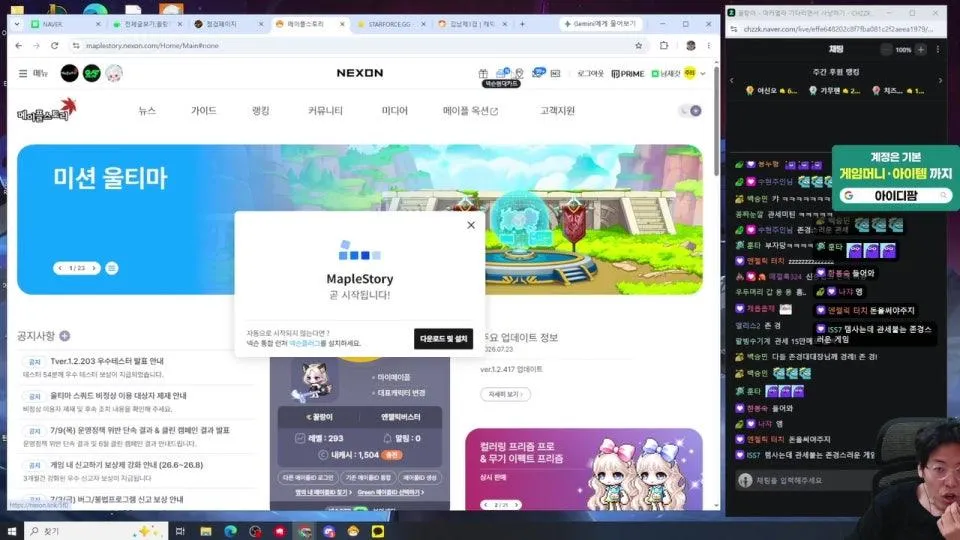Image resolution: width=960 pixels, height=540 pixels.
Task: Open the Tver.1.2.203 tester notice
Action: pos(107,361)
